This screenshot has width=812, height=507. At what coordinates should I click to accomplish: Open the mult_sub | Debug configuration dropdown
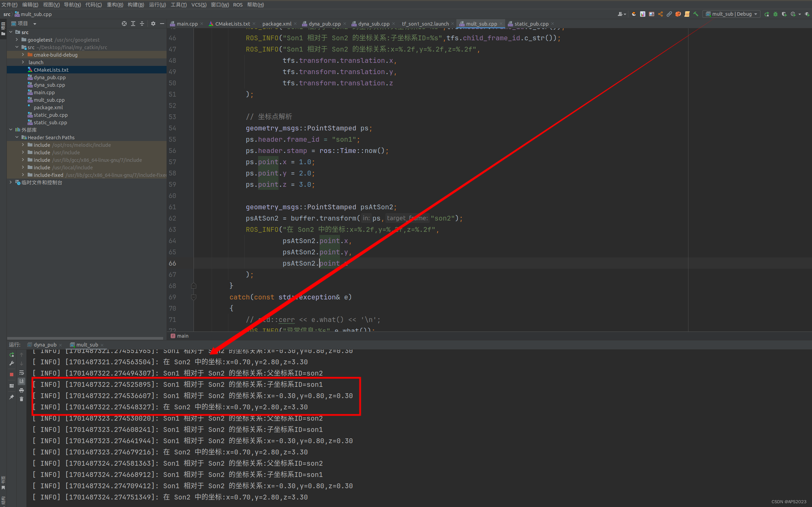(x=731, y=14)
